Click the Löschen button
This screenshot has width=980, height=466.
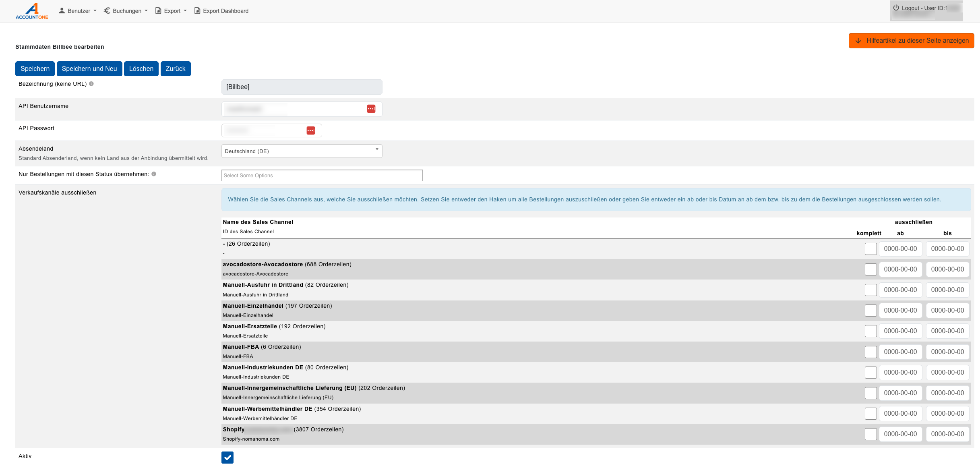point(141,68)
